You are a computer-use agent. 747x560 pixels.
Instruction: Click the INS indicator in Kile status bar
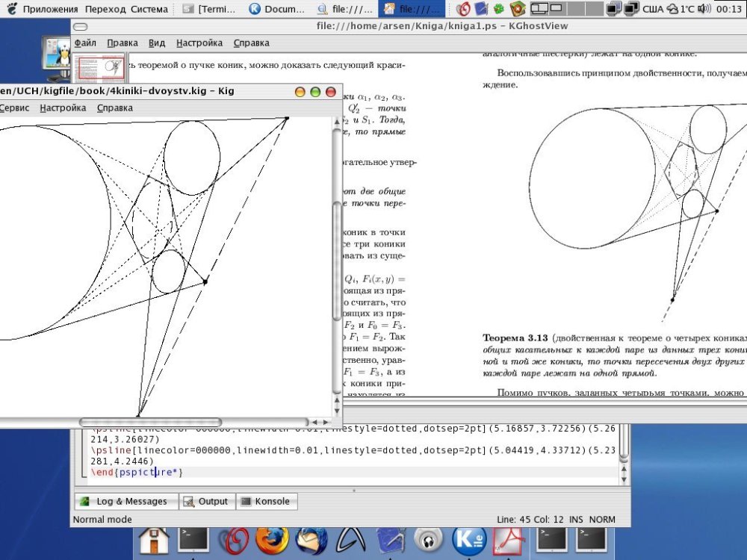coord(575,520)
